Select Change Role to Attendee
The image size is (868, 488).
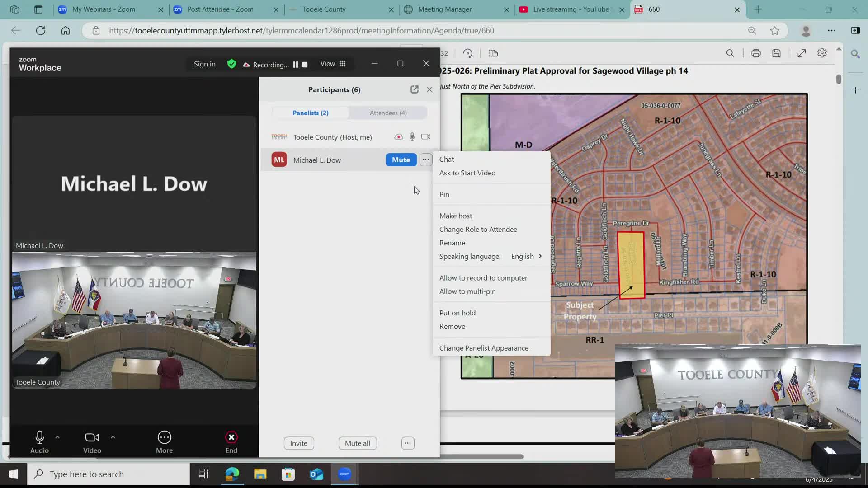(x=491, y=229)
